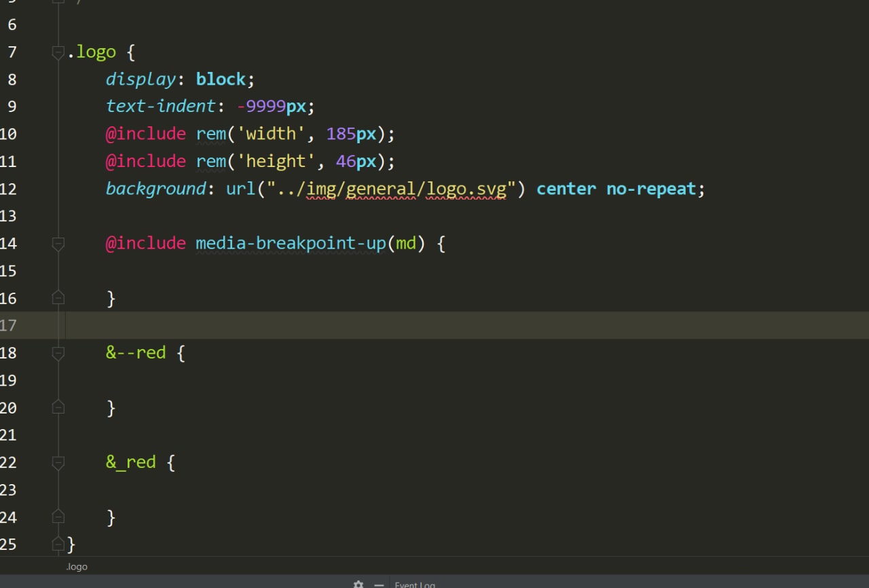Image resolution: width=869 pixels, height=588 pixels.
Task: Click @include on line 14
Action: coord(146,243)
